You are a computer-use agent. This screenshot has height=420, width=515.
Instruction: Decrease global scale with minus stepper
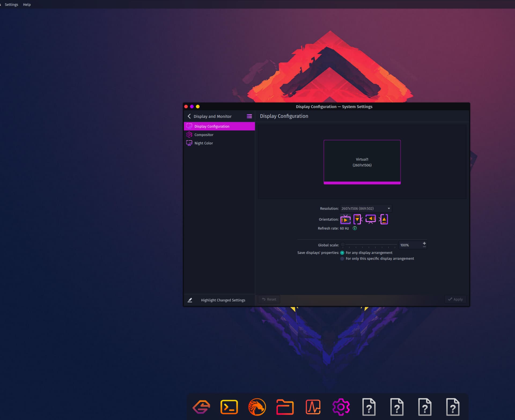pyautogui.click(x=424, y=247)
